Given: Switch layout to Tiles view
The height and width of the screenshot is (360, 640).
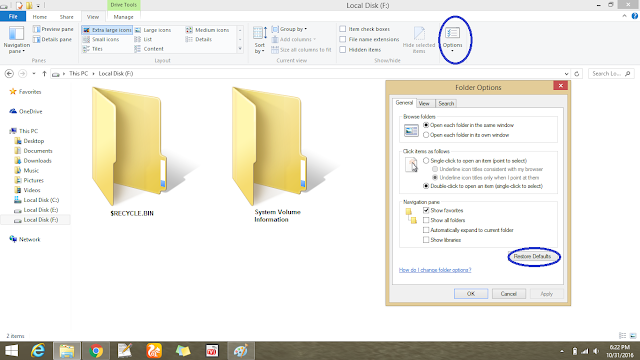Looking at the screenshot, I should [x=93, y=49].
